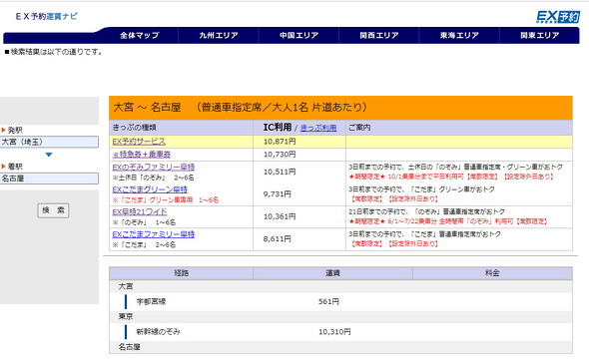Click the 9,731円 fare value
The height and width of the screenshot is (364, 589).
click(x=278, y=194)
